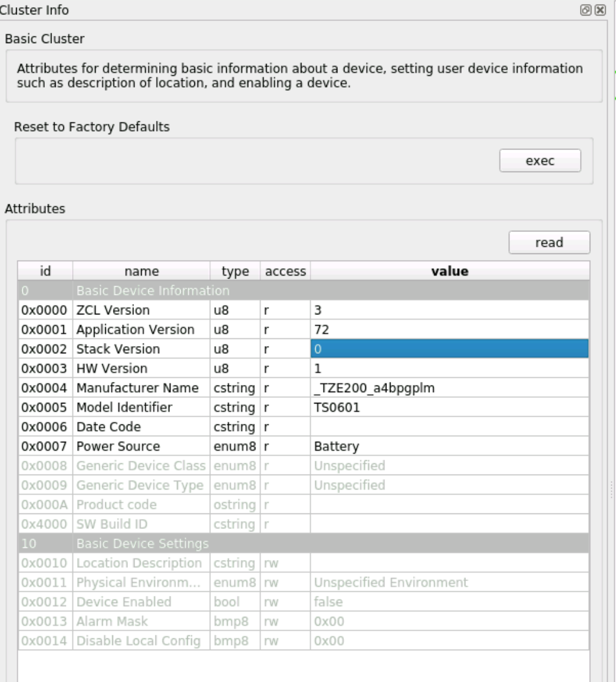Click the type column header

click(x=235, y=271)
